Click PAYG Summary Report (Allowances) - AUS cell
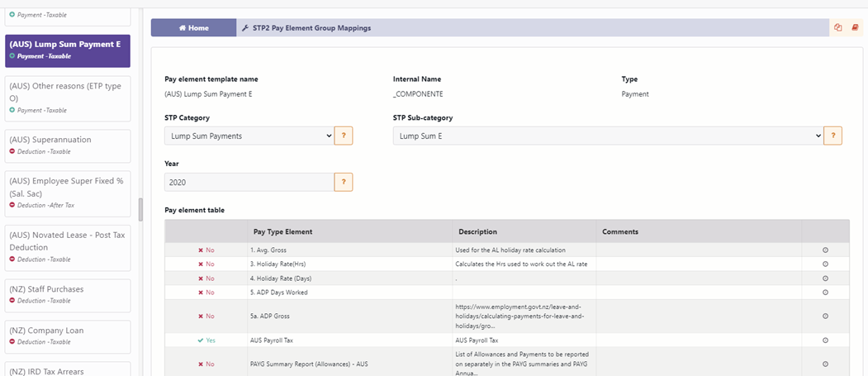The height and width of the screenshot is (376, 868). [350, 364]
